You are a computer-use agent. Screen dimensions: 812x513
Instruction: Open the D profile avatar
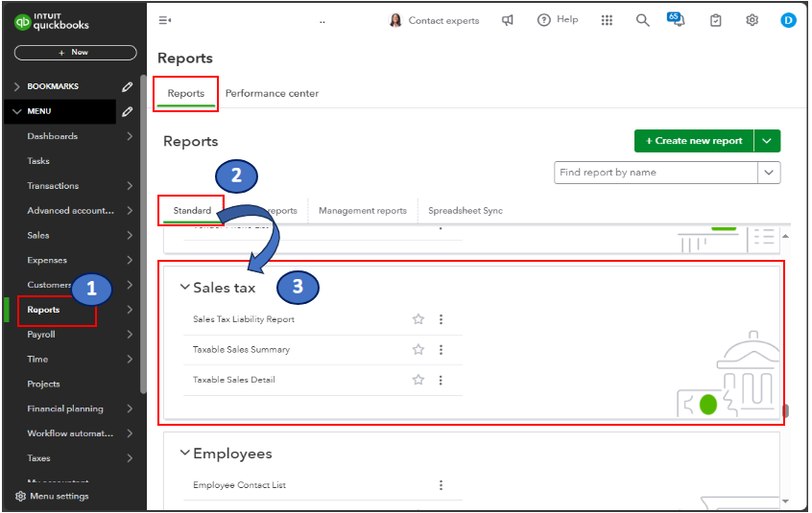[x=788, y=20]
